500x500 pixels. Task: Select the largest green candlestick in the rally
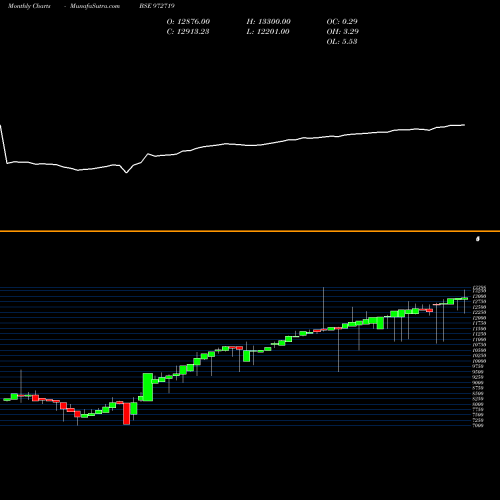(148, 387)
